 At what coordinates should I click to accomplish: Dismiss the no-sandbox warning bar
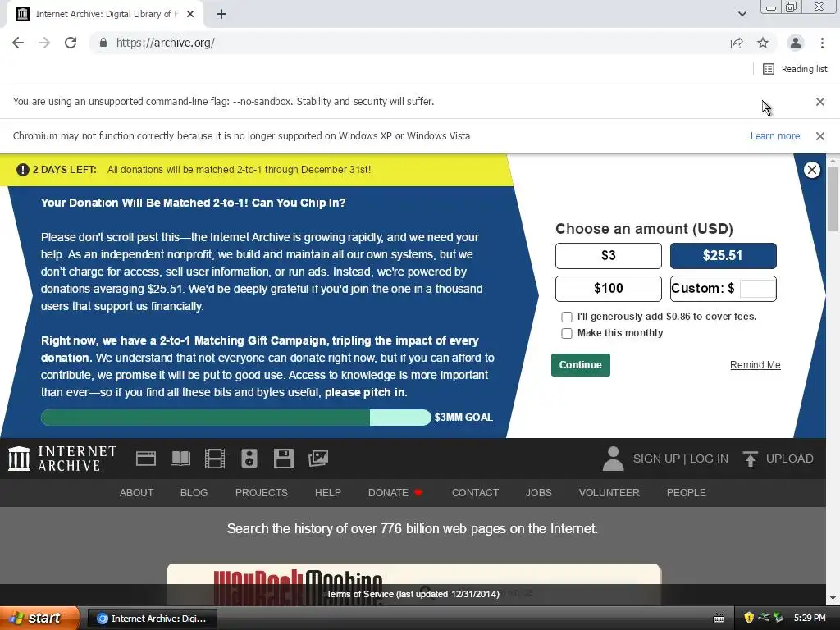[819, 102]
